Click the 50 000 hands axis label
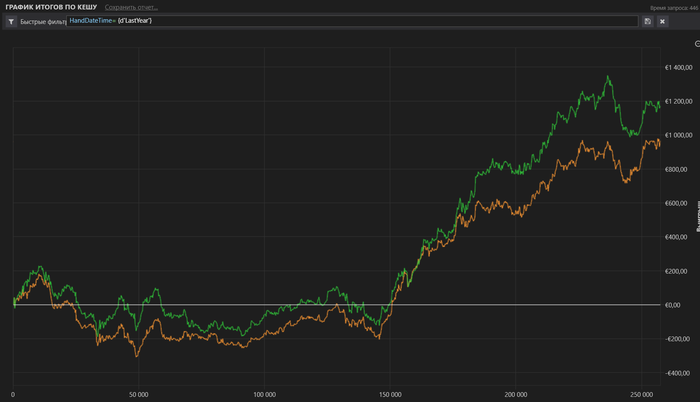The width and height of the screenshot is (700, 402). (x=139, y=395)
